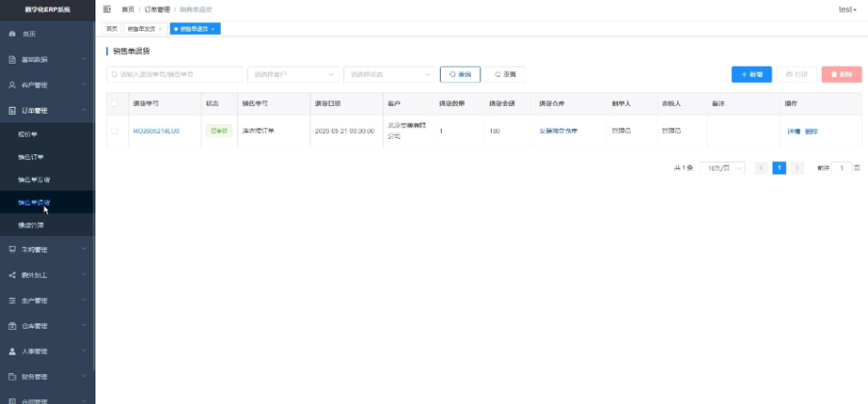Click the 操作 column header
868x404 pixels.
792,103
